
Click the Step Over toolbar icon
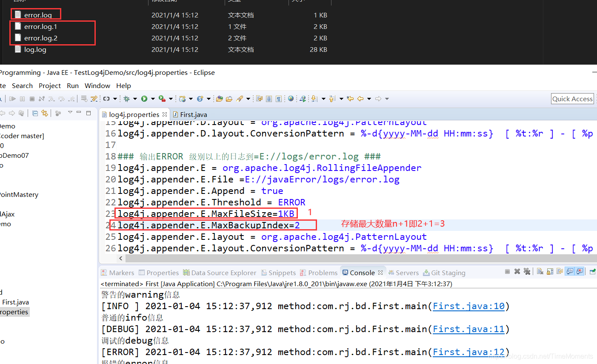[62, 99]
